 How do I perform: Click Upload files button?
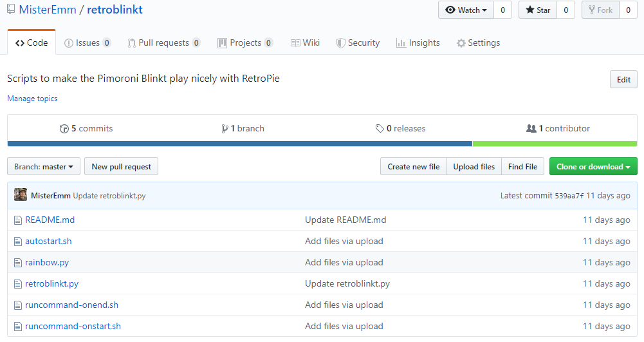474,166
